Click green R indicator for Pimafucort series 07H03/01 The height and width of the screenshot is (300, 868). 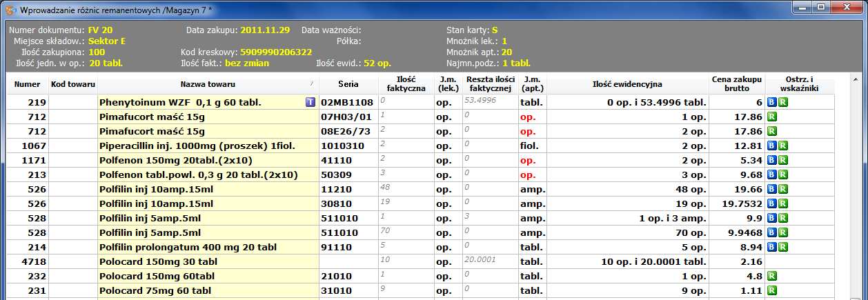[x=772, y=117]
